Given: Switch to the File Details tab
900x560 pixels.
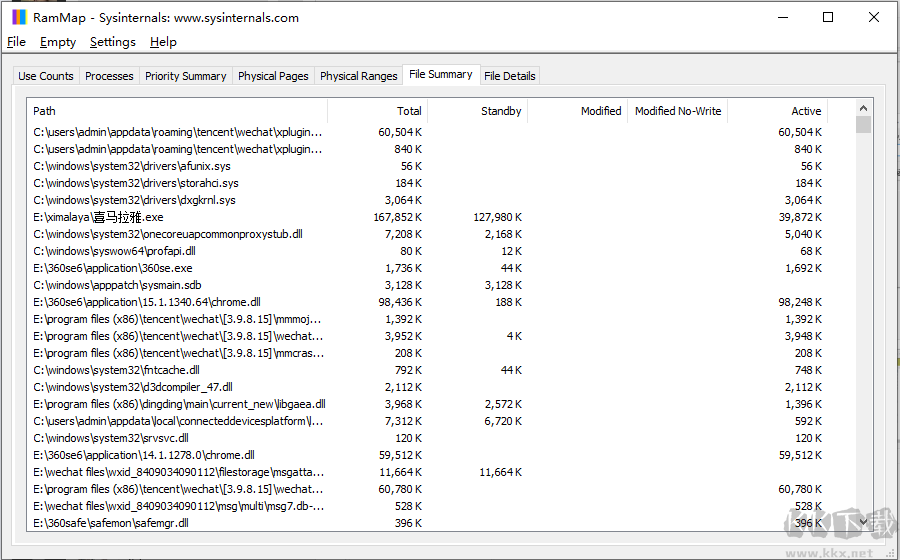Looking at the screenshot, I should [510, 76].
